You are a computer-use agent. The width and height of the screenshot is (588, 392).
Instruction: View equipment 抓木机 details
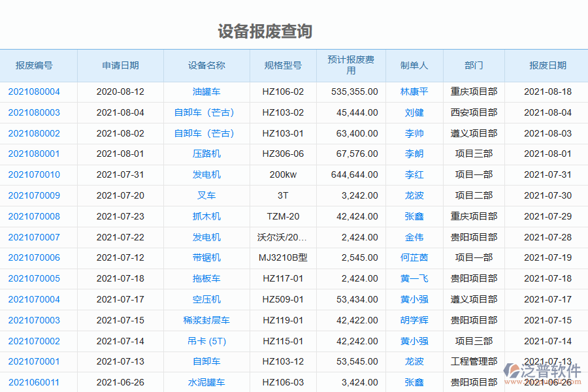coord(206,216)
